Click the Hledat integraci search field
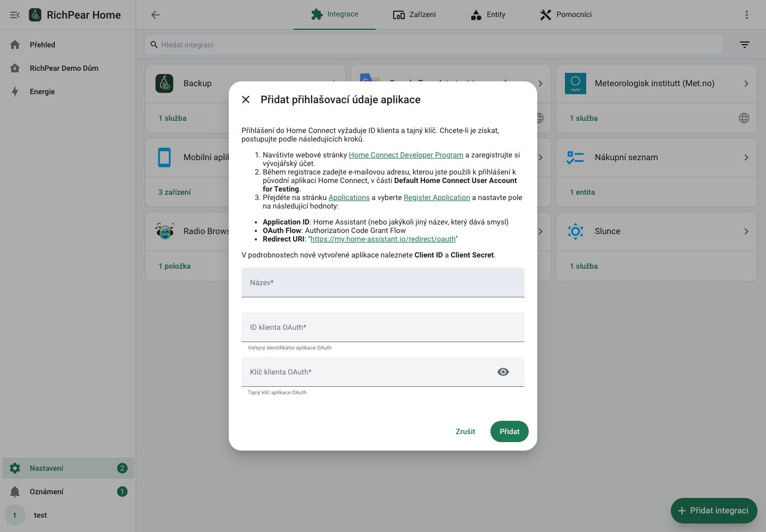The height and width of the screenshot is (532, 766). tap(434, 45)
